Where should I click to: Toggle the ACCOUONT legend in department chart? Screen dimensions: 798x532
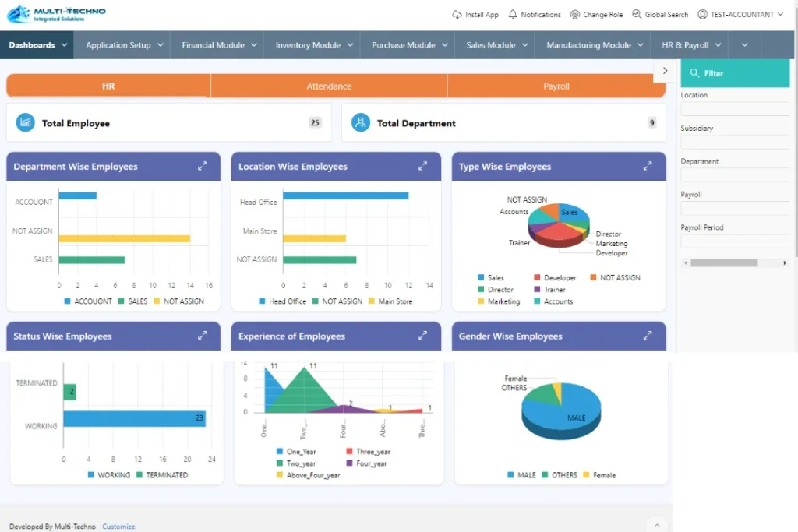[x=87, y=301]
